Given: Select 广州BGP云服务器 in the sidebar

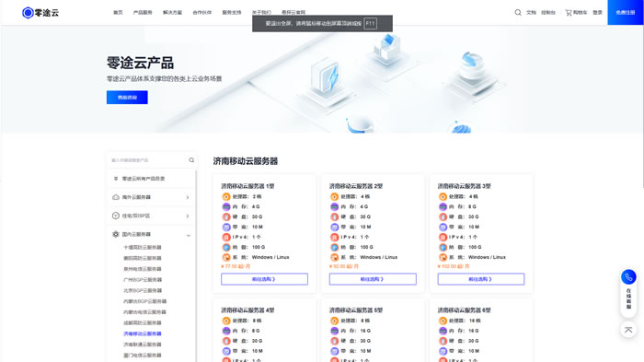Looking at the screenshot, I should pyautogui.click(x=143, y=280).
